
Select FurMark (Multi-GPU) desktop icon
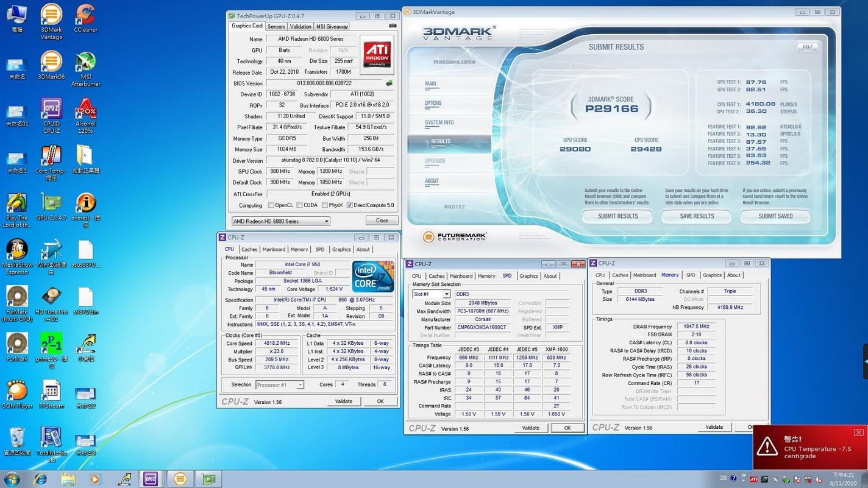(17, 303)
